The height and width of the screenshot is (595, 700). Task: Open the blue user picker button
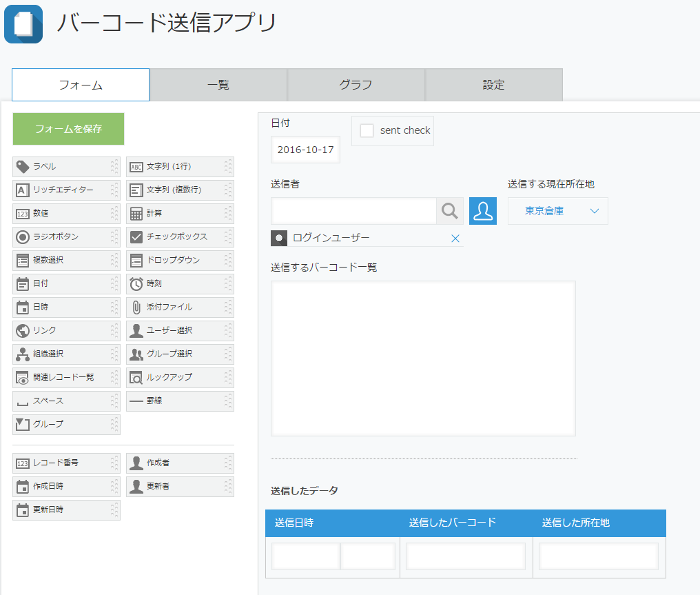point(482,211)
